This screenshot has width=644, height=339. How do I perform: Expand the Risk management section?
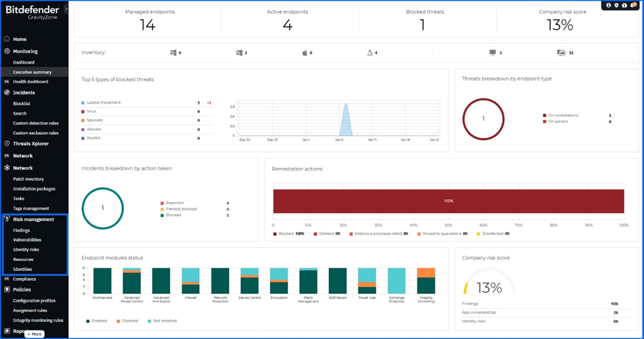coord(33,219)
